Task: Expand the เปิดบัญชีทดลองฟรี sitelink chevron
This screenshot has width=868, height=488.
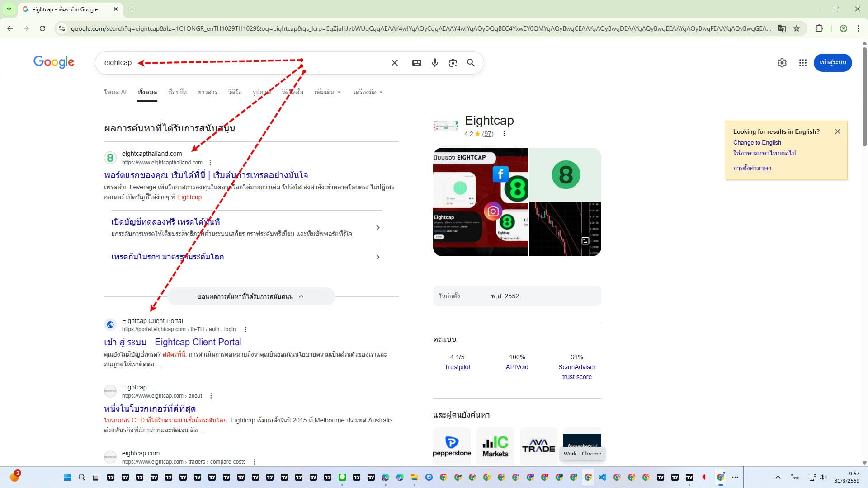Action: click(378, 228)
